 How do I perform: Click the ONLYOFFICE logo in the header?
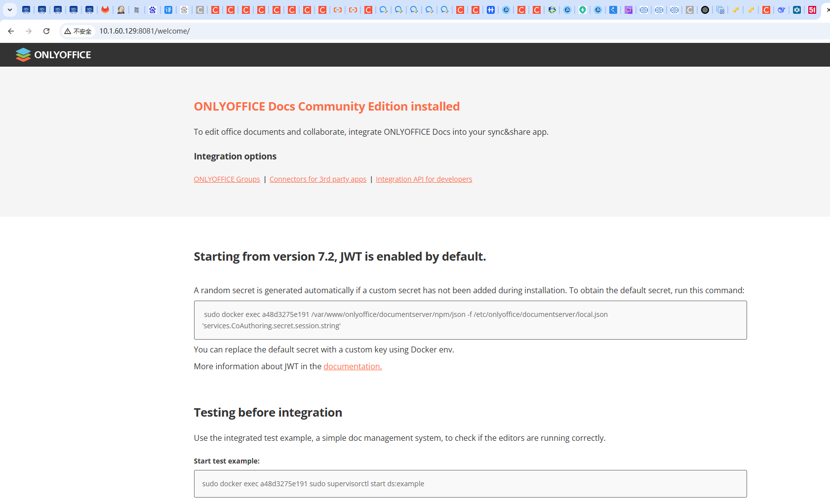point(53,55)
